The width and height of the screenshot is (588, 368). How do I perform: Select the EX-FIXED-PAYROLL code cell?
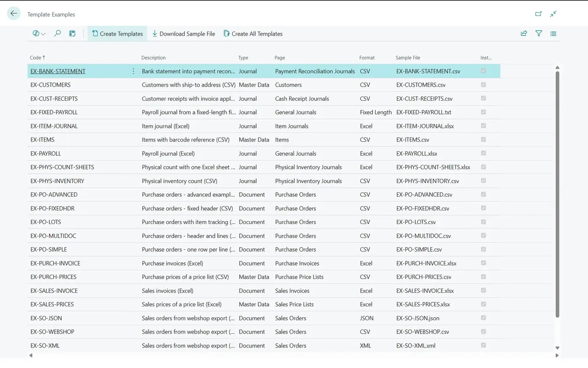54,112
